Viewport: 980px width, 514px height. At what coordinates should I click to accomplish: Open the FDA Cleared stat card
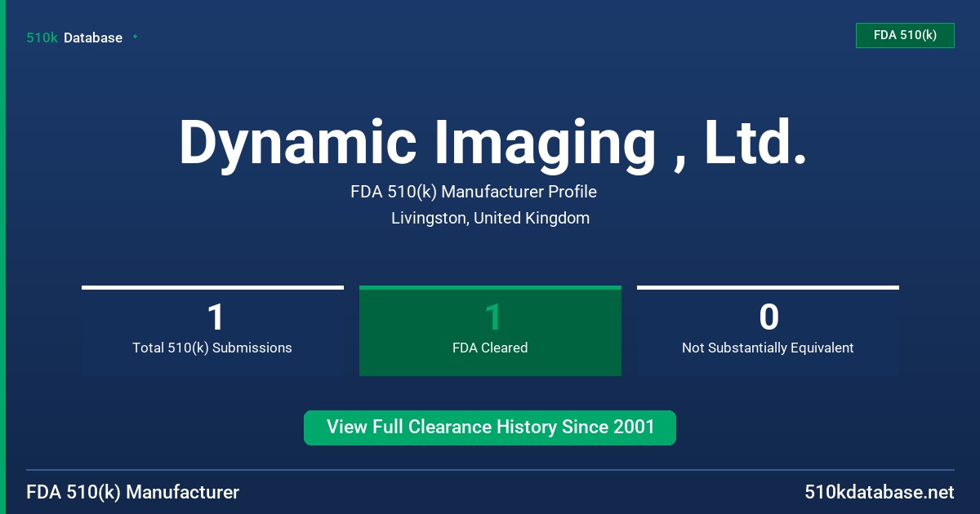point(490,330)
